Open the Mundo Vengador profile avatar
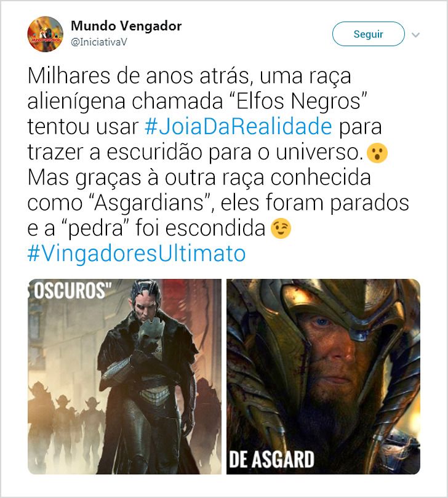Screen dimensions: 448x498 tap(46, 34)
